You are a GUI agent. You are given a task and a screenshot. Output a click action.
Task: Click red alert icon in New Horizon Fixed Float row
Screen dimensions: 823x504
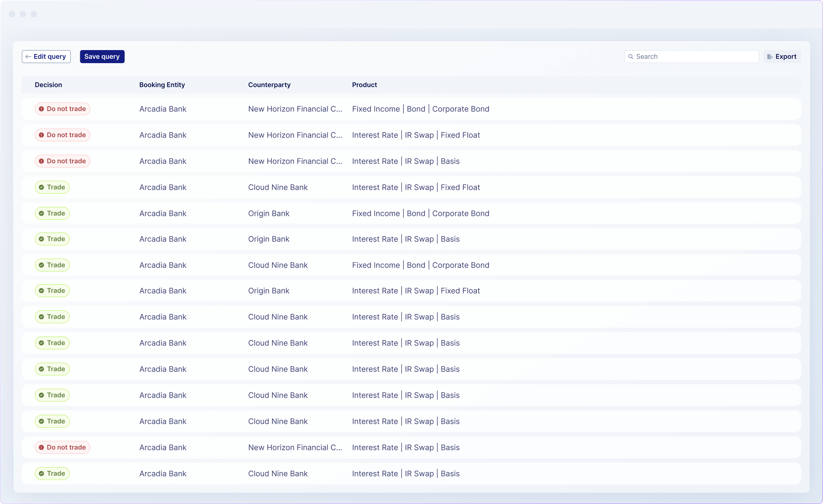(41, 135)
